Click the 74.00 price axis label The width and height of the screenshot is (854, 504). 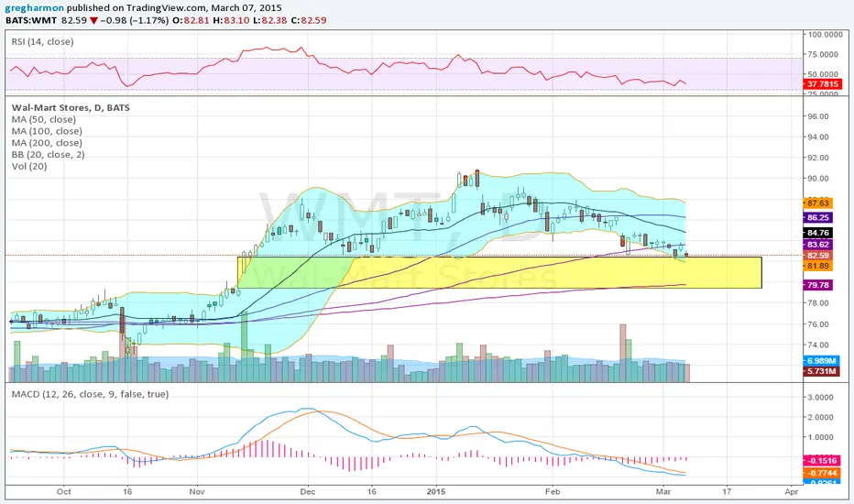pos(818,345)
